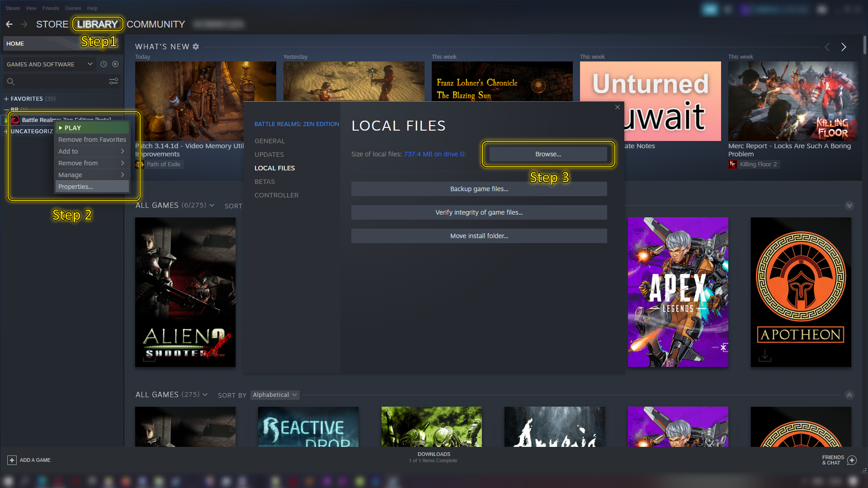This screenshot has height=488, width=868.
Task: Click Backup game files button
Action: [x=479, y=189]
